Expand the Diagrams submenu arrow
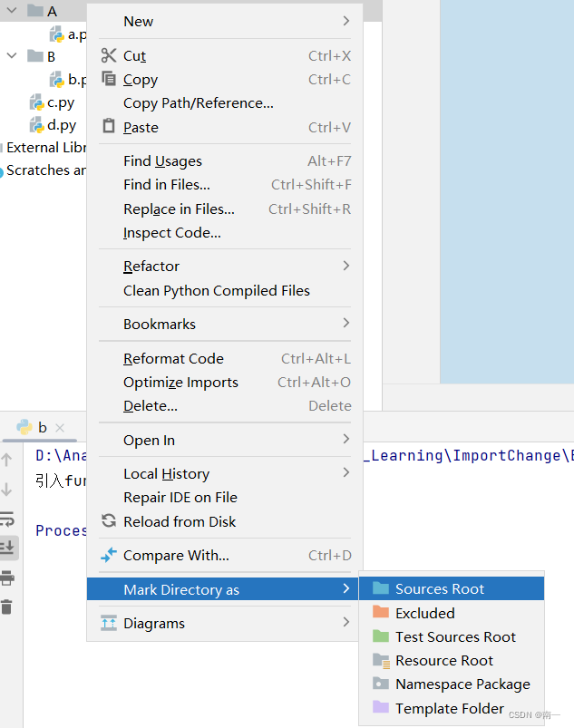The height and width of the screenshot is (728, 574). pyautogui.click(x=346, y=622)
